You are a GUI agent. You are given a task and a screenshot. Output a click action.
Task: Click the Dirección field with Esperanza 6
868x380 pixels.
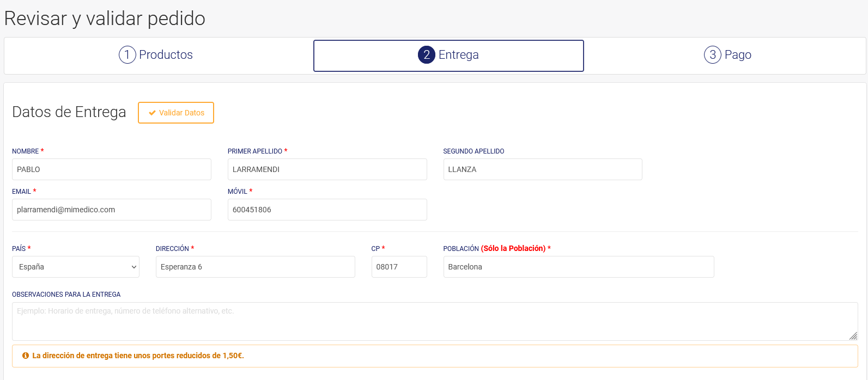[255, 267]
